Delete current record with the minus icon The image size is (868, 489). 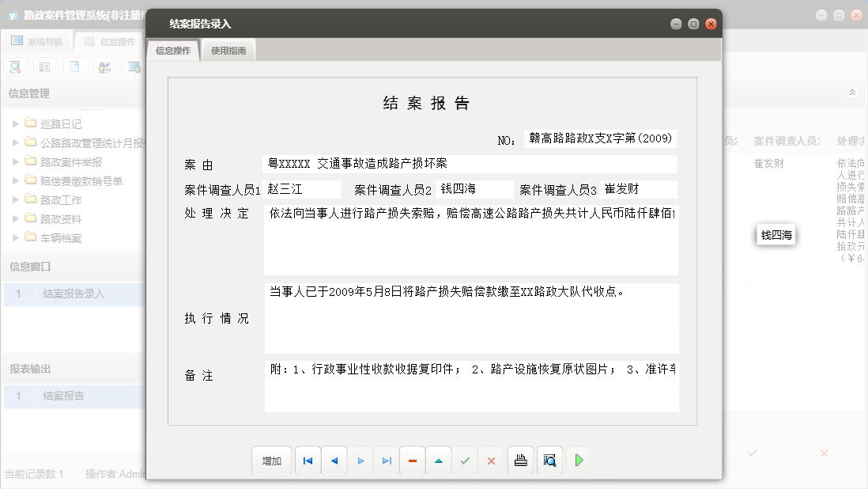pos(412,460)
